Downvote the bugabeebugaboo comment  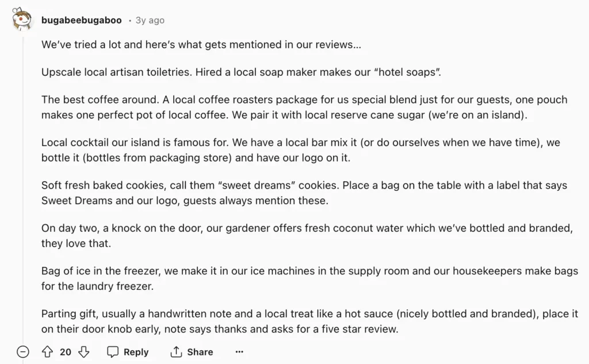(83, 351)
